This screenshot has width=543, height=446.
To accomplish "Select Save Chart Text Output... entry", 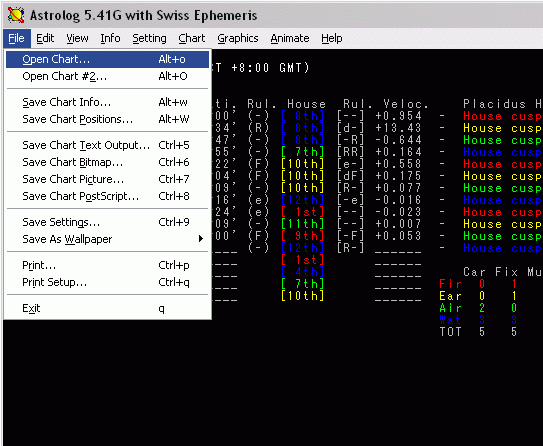I will pos(107,145).
